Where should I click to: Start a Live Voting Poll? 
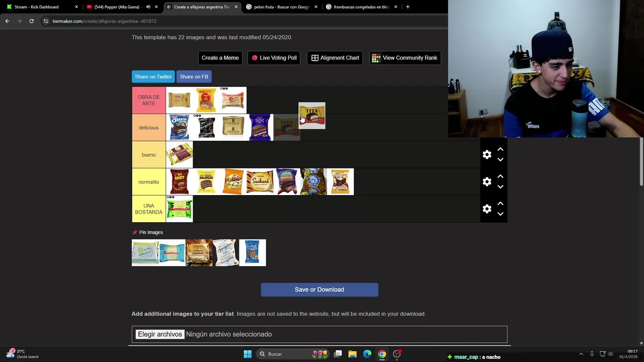(x=274, y=58)
